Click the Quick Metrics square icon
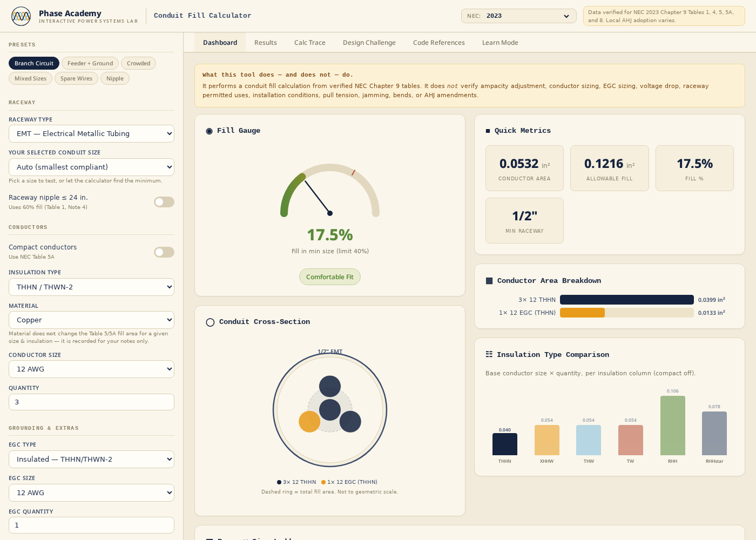The height and width of the screenshot is (540, 756). click(488, 131)
